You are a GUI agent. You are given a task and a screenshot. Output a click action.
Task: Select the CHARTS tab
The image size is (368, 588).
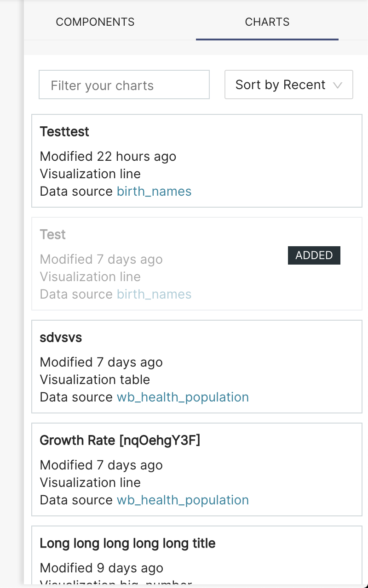[267, 22]
